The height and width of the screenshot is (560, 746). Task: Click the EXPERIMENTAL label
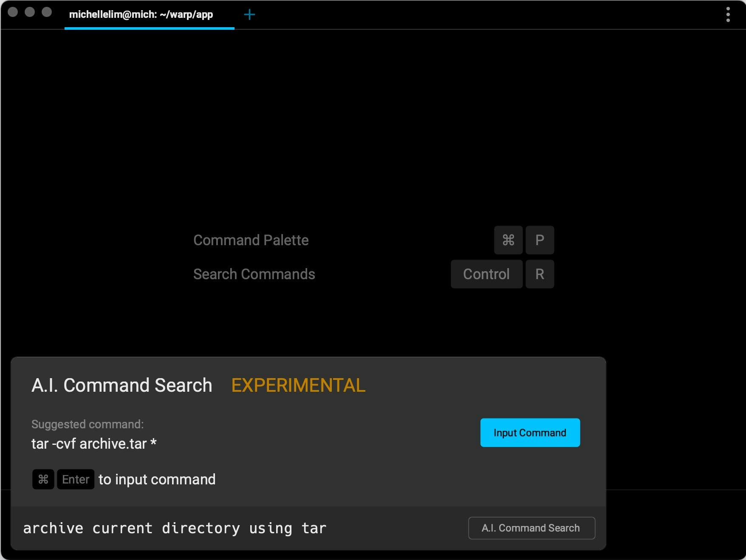tap(298, 385)
